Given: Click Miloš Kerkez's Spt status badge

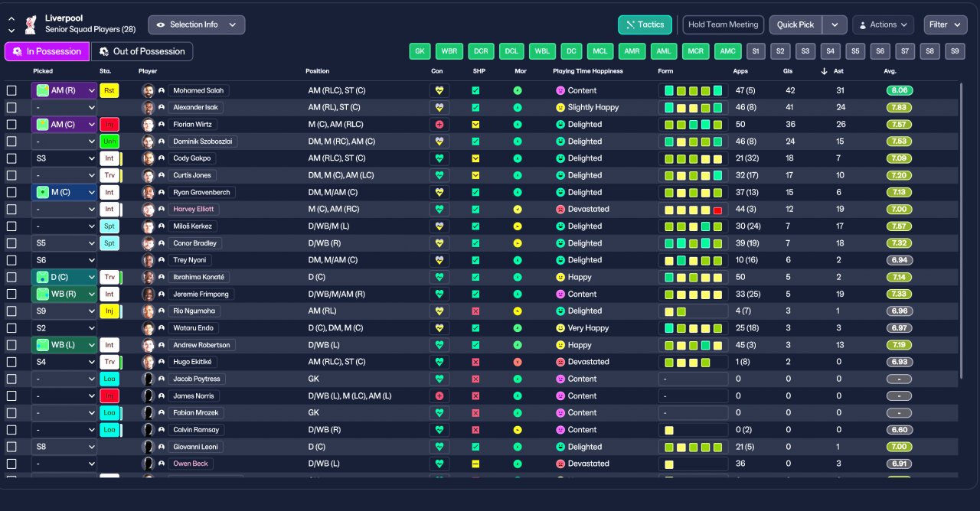Looking at the screenshot, I should [x=109, y=226].
